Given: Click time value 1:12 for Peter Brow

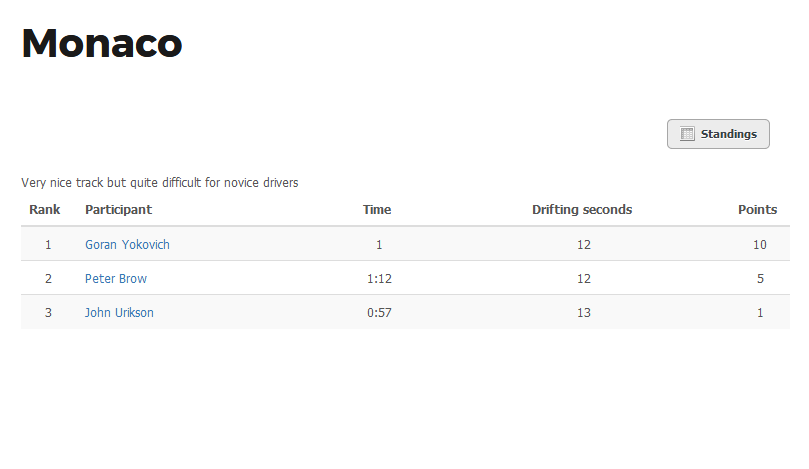Looking at the screenshot, I should point(379,279).
